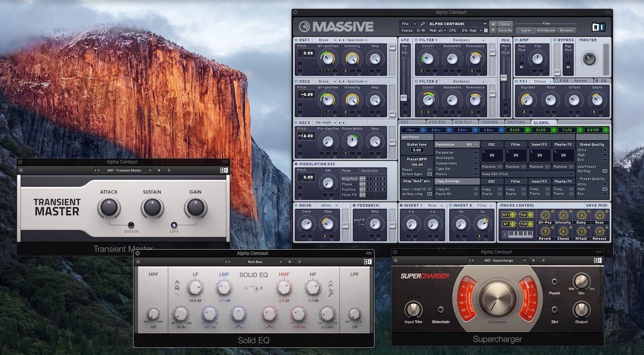Click the Save MIDI button
This screenshot has width=644, height=355.
click(597, 206)
